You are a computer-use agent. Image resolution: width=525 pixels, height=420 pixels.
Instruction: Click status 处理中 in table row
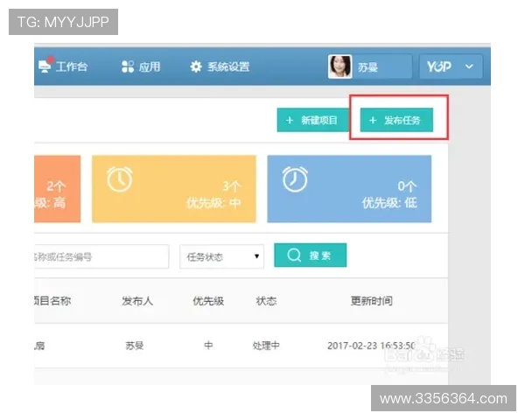266,346
